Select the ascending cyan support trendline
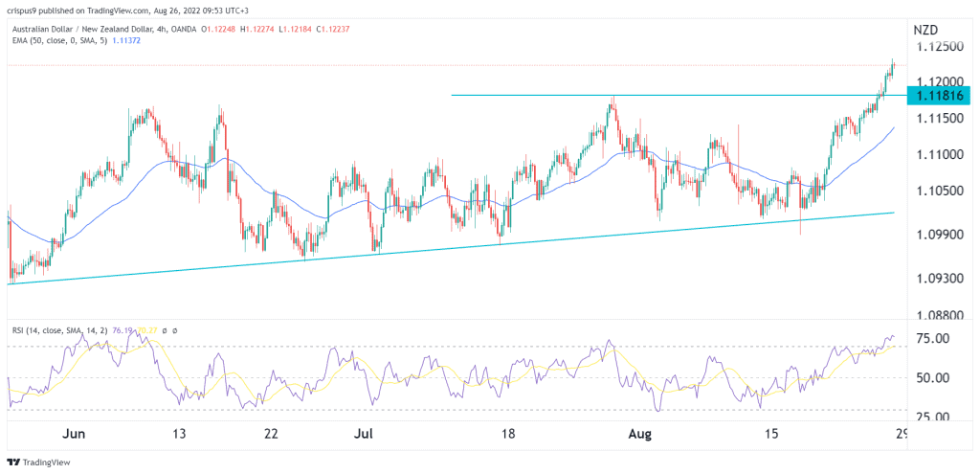 pyautogui.click(x=450, y=248)
